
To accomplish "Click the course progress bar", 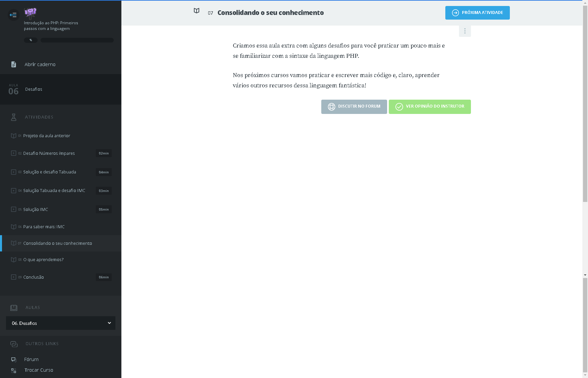I will (x=77, y=40).
